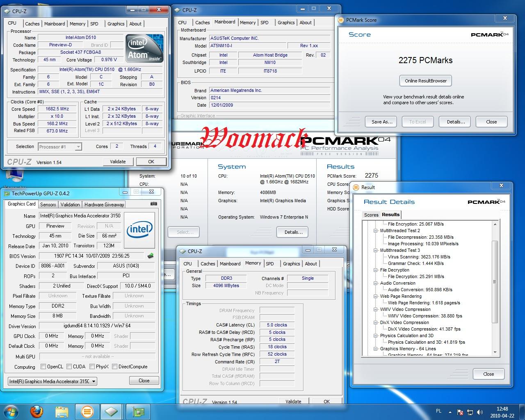Click the CAS# Latency 5.0 clocks value
Viewport: 525px width, 420px height.
[277, 325]
